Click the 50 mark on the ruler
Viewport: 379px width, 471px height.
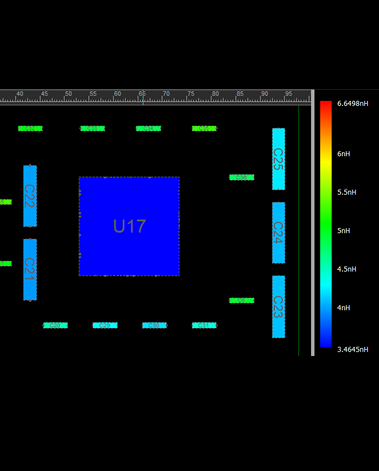(x=68, y=94)
